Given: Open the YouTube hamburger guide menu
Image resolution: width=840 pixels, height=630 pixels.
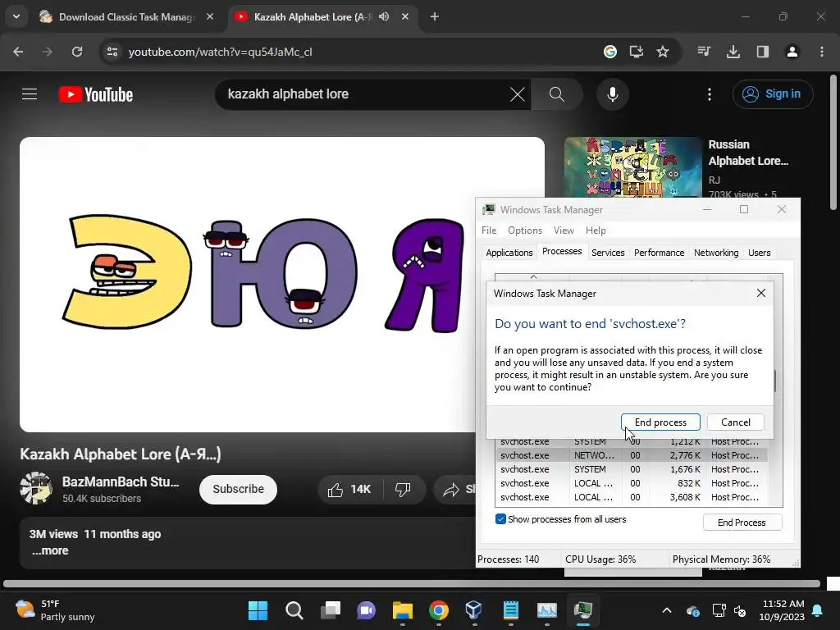Looking at the screenshot, I should 30,94.
